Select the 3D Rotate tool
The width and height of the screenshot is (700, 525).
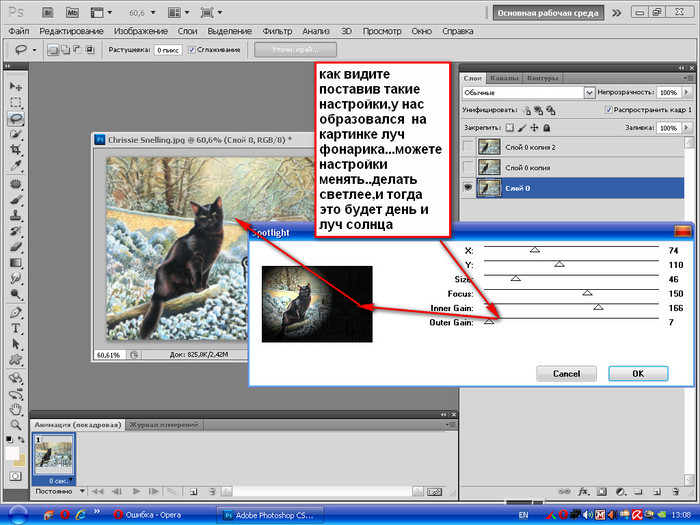(16, 378)
